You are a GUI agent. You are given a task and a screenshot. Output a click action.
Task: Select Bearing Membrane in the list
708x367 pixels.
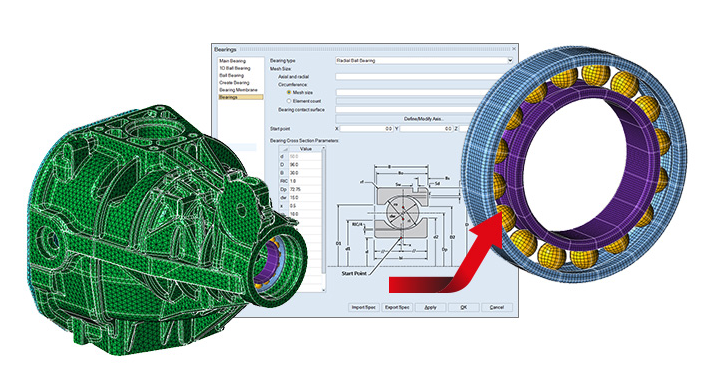(x=238, y=90)
